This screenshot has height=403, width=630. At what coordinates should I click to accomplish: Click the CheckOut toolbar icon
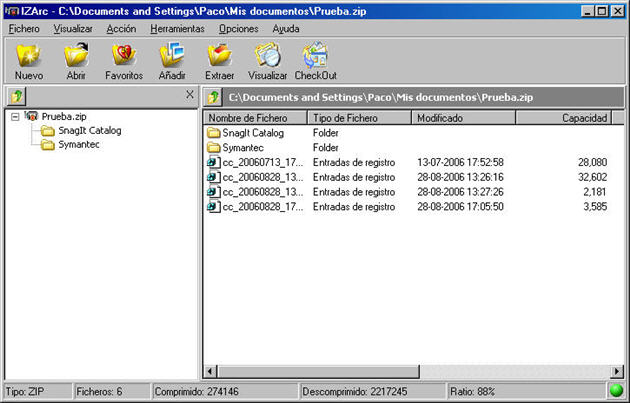(315, 59)
